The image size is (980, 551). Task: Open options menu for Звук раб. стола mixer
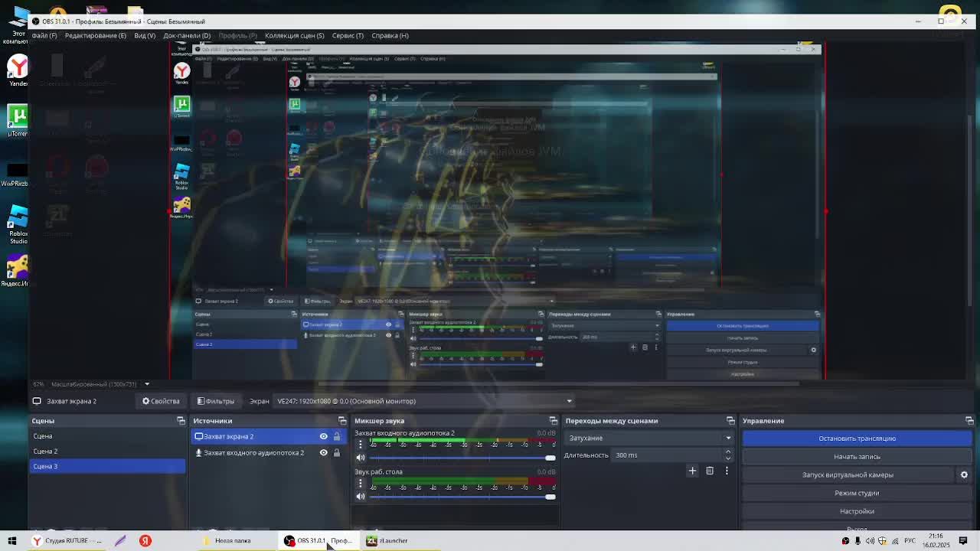pyautogui.click(x=361, y=484)
